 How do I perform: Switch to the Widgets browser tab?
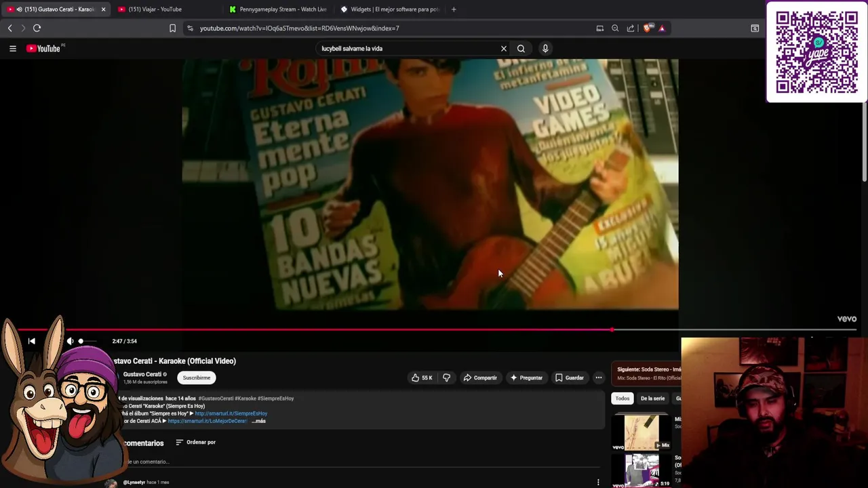[x=390, y=9]
